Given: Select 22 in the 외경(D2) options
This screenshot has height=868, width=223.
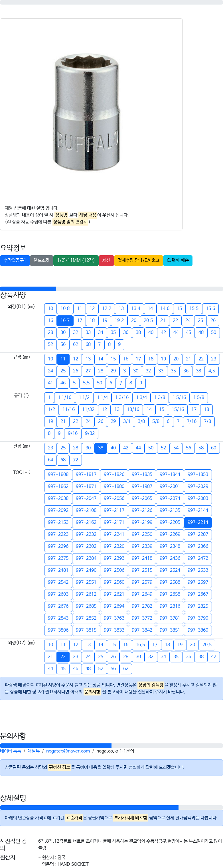Looking at the screenshot, I should [63, 656].
